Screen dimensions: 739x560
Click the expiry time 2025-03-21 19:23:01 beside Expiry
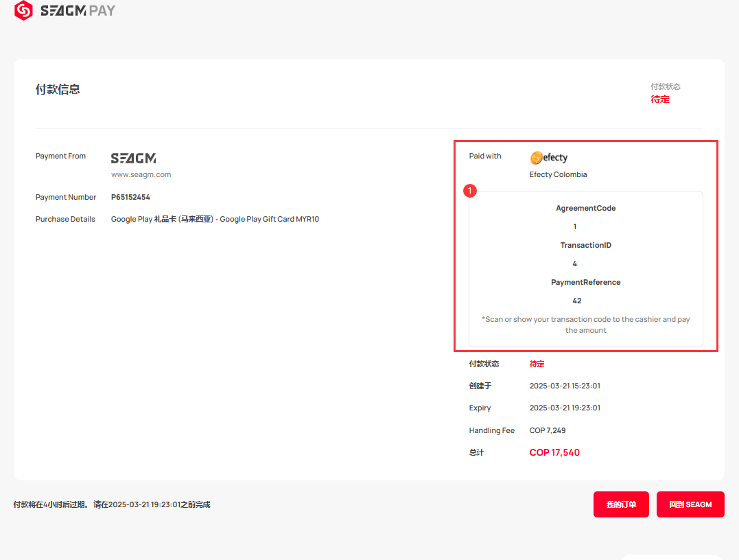565,408
